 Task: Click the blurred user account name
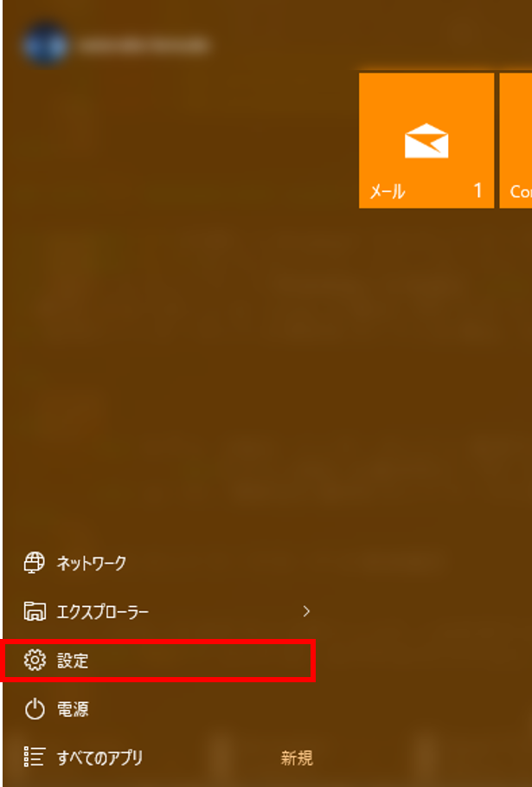click(143, 45)
